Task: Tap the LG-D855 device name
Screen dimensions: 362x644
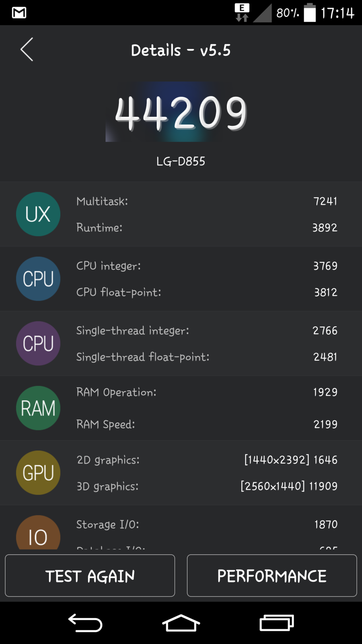Action: click(x=181, y=161)
